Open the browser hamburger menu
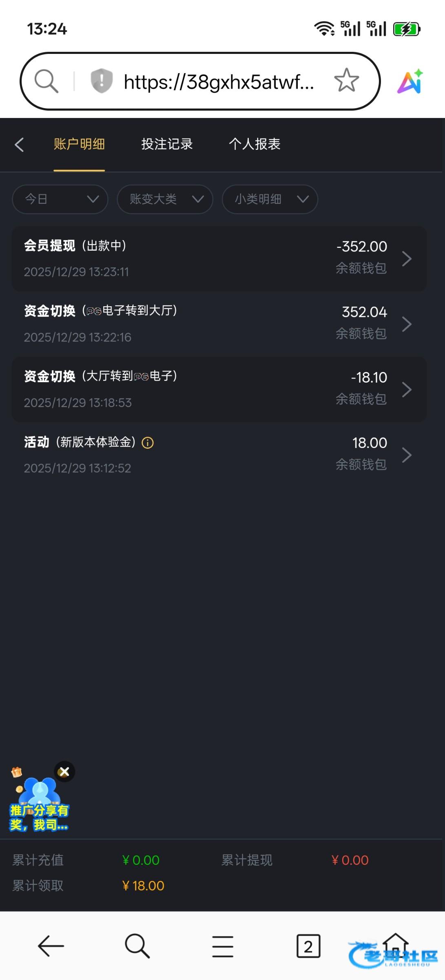 click(x=223, y=947)
